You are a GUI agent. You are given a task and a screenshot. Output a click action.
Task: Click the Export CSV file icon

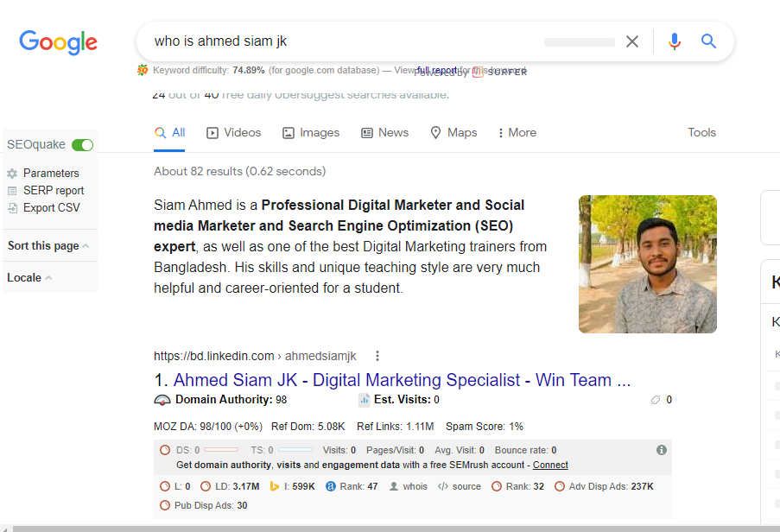[12, 208]
